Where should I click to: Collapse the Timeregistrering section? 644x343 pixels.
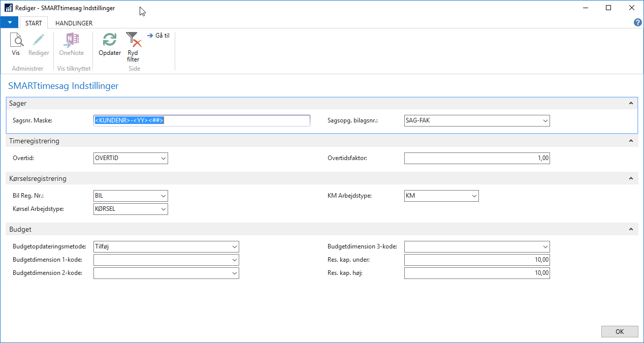point(631,141)
